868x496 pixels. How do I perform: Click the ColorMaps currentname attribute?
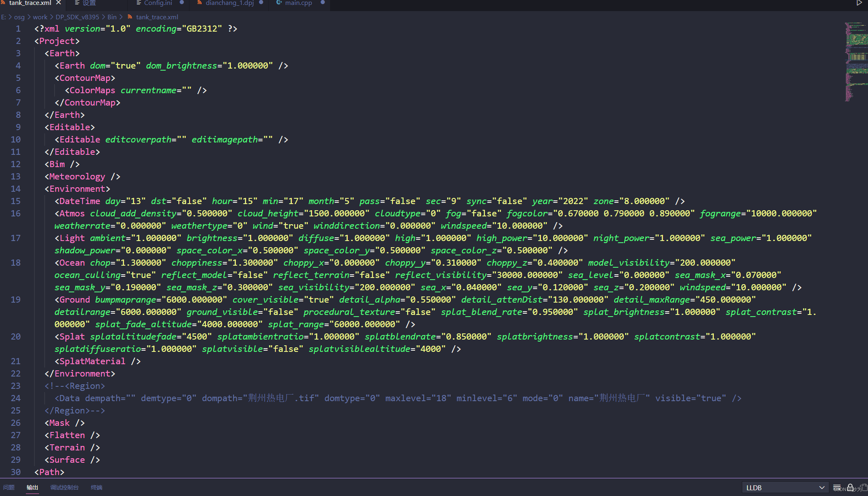pos(148,90)
